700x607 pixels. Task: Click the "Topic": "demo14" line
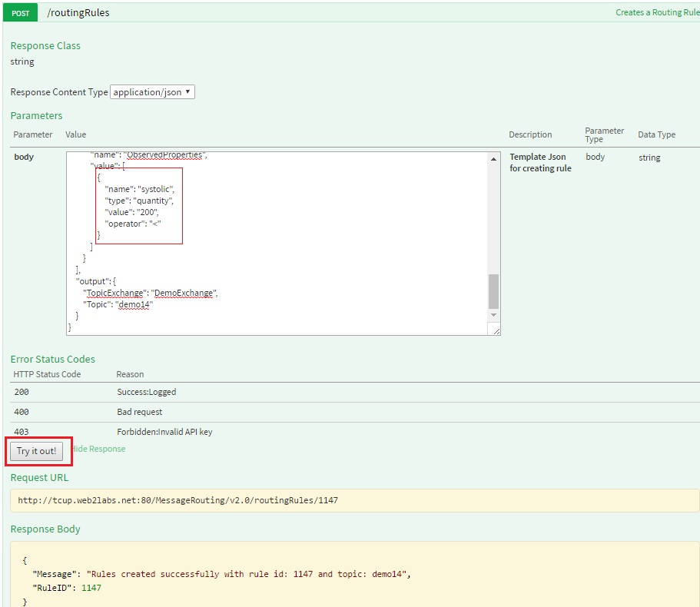[x=118, y=305]
